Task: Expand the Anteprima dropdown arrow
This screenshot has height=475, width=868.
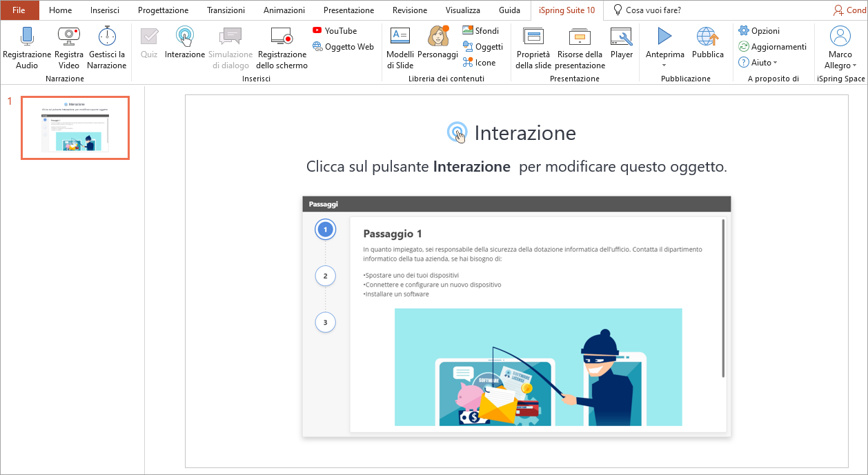Action: coord(664,65)
